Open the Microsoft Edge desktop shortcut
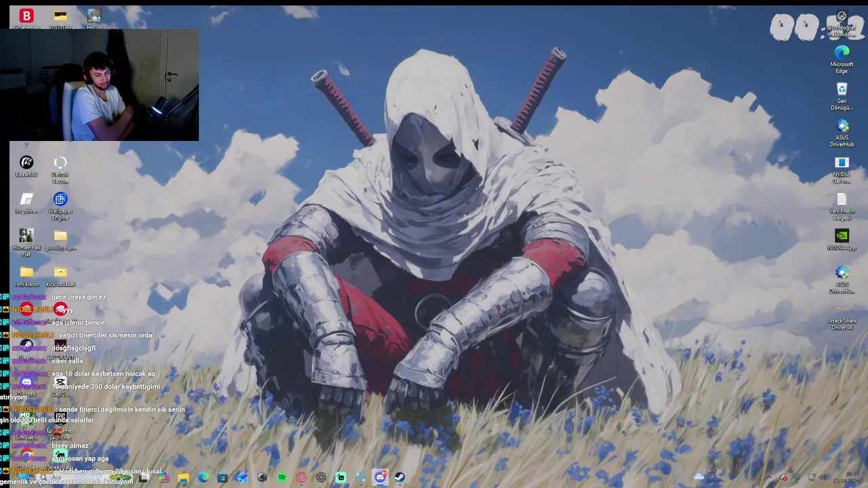 pos(842,59)
